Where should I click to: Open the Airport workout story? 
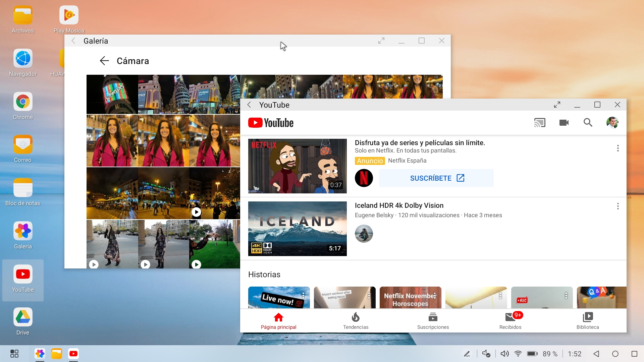click(345, 298)
